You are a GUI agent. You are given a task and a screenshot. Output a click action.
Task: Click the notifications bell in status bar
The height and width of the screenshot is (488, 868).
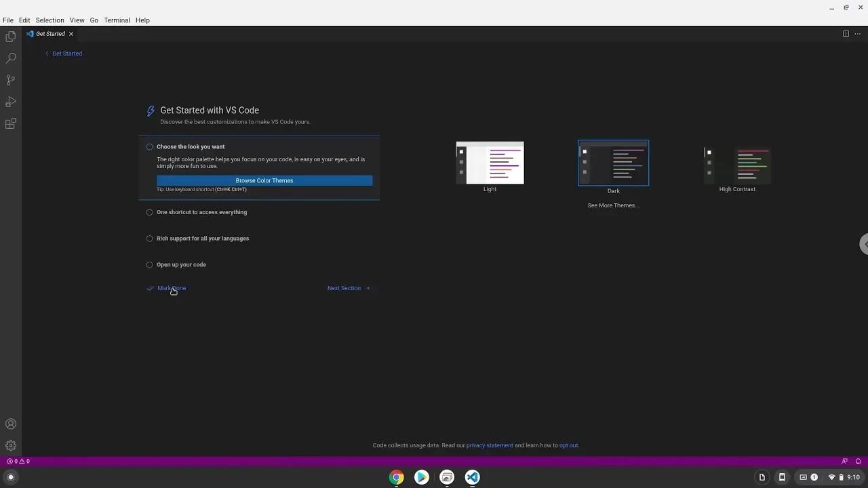[x=858, y=462]
